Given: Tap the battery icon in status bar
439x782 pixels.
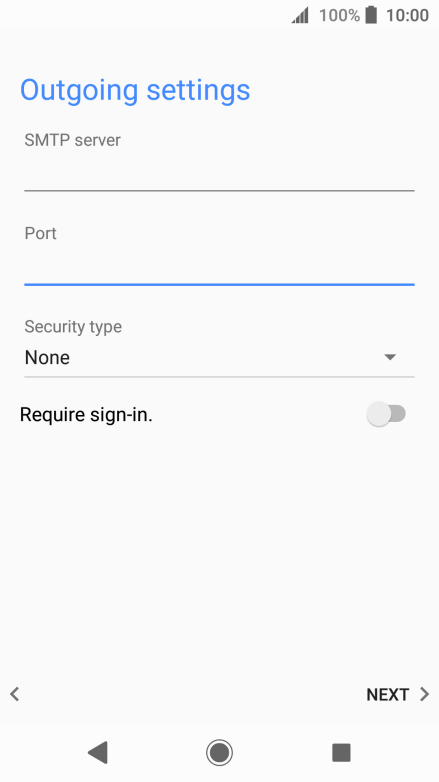Looking at the screenshot, I should [371, 15].
